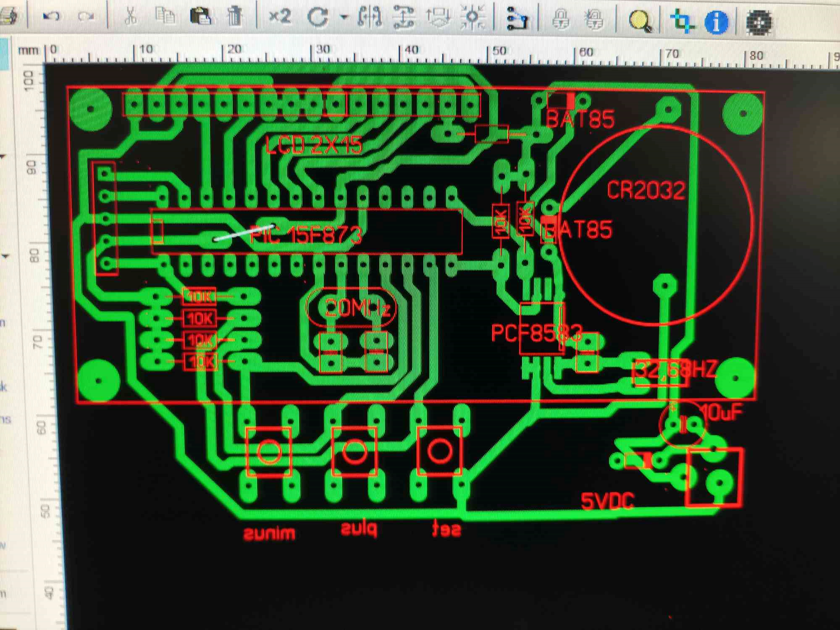
Task: Click the Delete trash can icon
Action: pyautogui.click(x=235, y=16)
